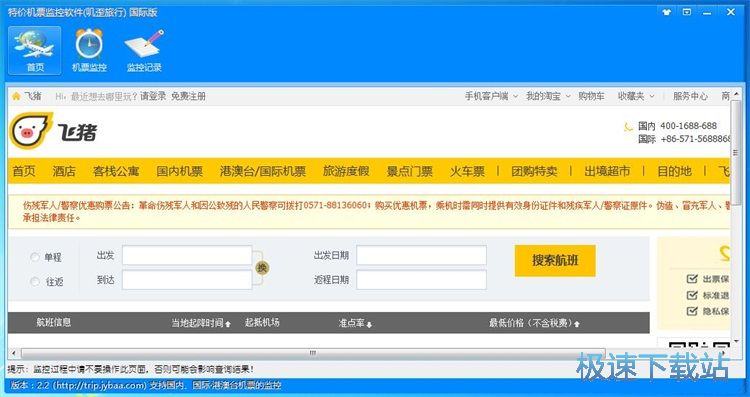The image size is (750, 397).
Task: Select the 往返 radio button
Action: click(34, 282)
